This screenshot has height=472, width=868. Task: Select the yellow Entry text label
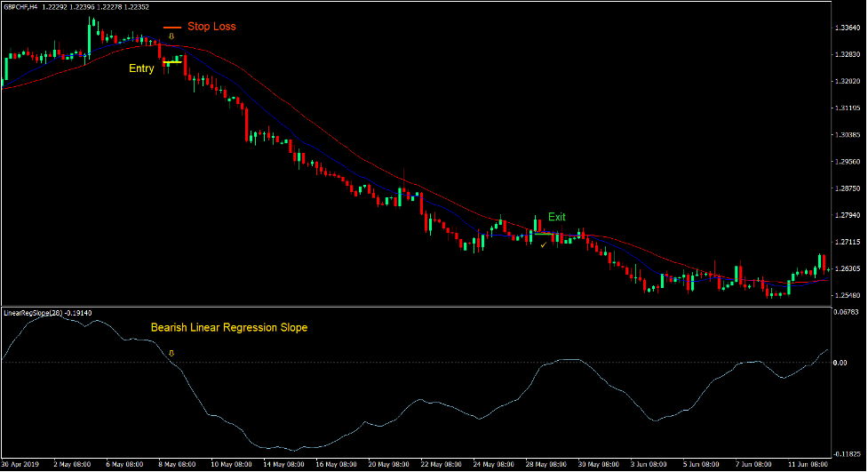(141, 68)
